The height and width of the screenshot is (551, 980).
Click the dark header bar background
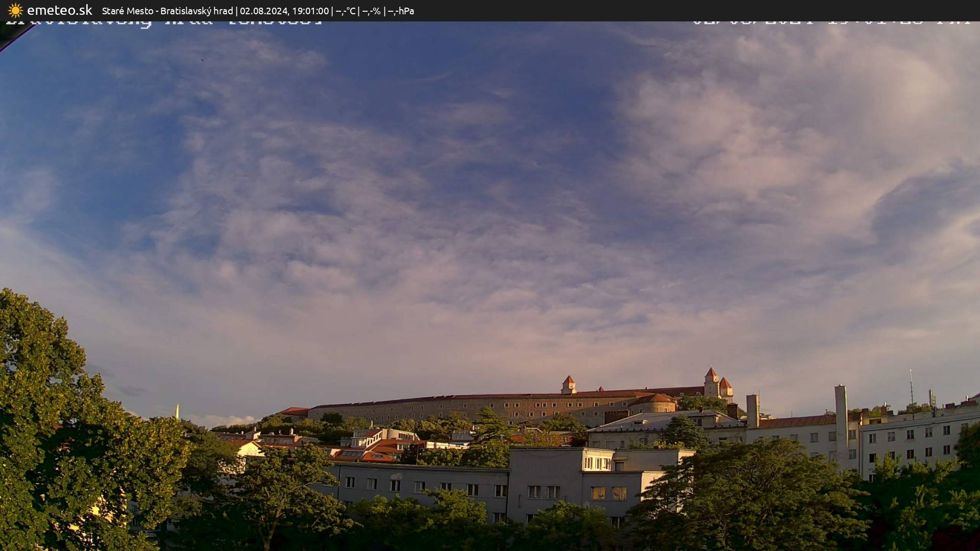(x=612, y=10)
